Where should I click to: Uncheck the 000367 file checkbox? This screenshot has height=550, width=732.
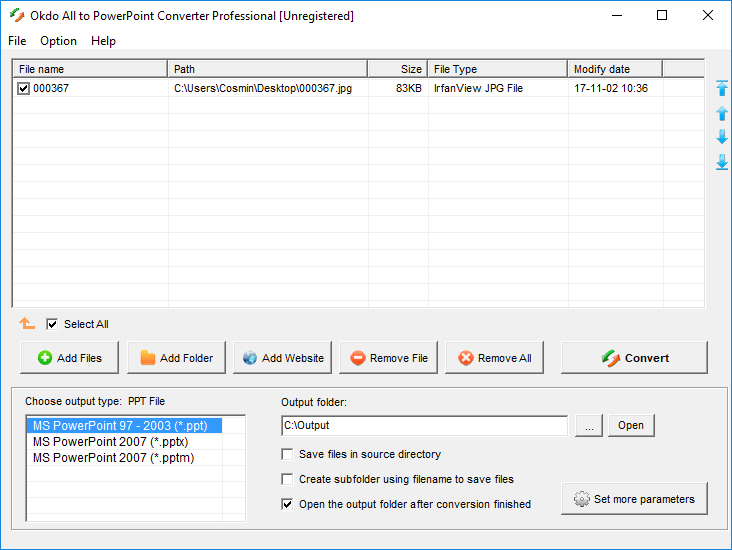tap(23, 88)
